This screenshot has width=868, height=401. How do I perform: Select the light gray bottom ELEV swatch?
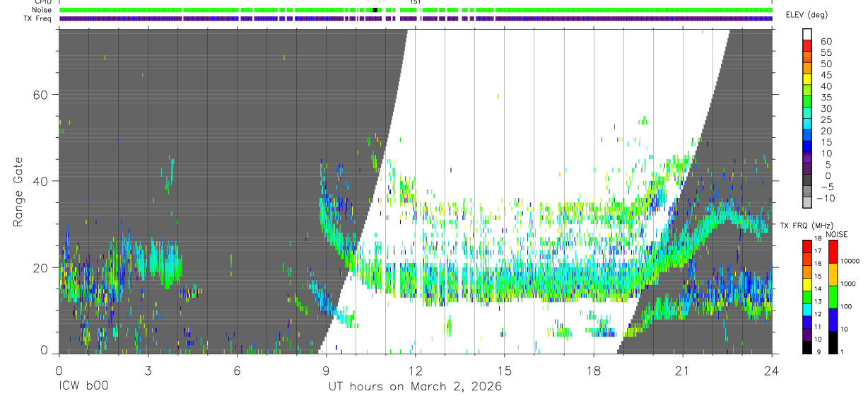[807, 204]
